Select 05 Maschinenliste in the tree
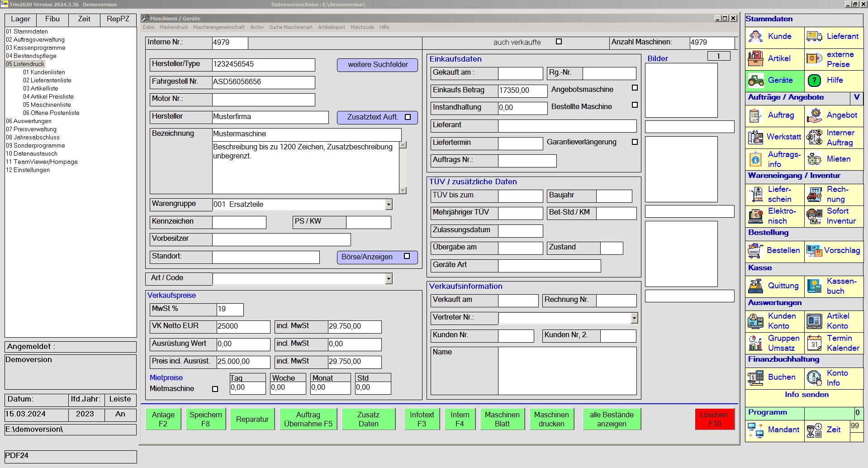Viewport: 868px width, 468px height. 47,105
